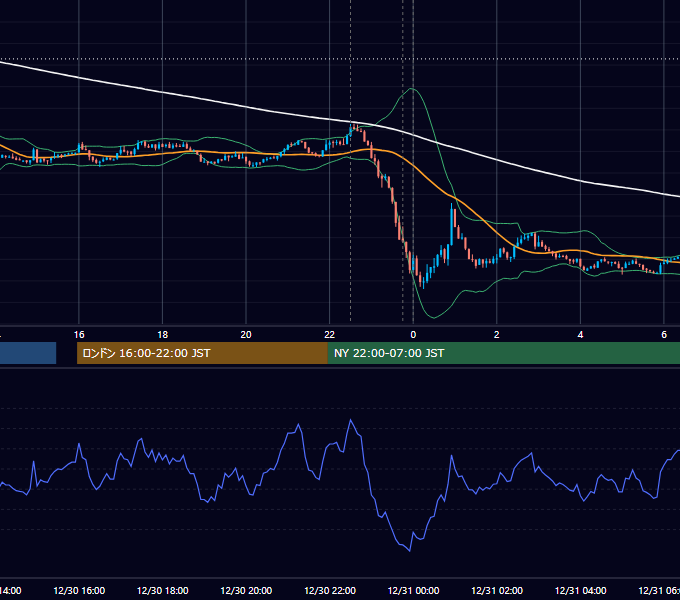Viewport: 680px width, 600px height.
Task: Click the 16 hour axis label
Action: 79,335
